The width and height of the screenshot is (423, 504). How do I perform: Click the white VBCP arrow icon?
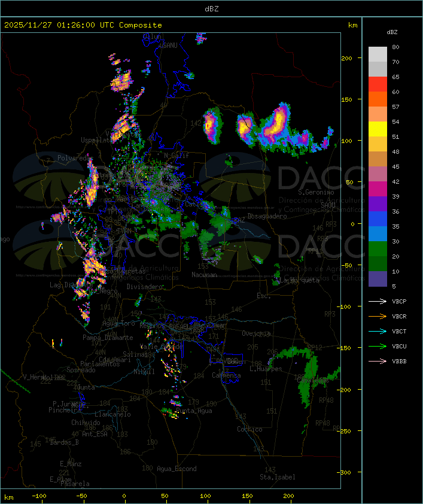pyautogui.click(x=378, y=302)
